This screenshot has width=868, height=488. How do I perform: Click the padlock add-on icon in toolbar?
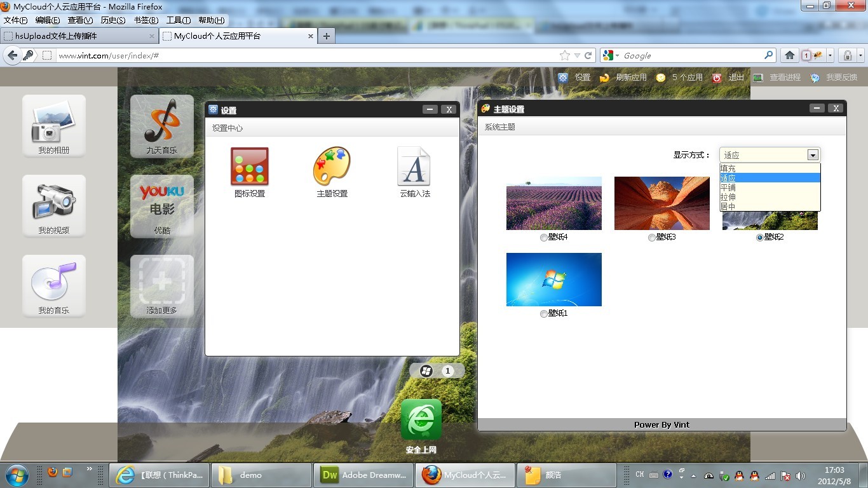tap(848, 55)
